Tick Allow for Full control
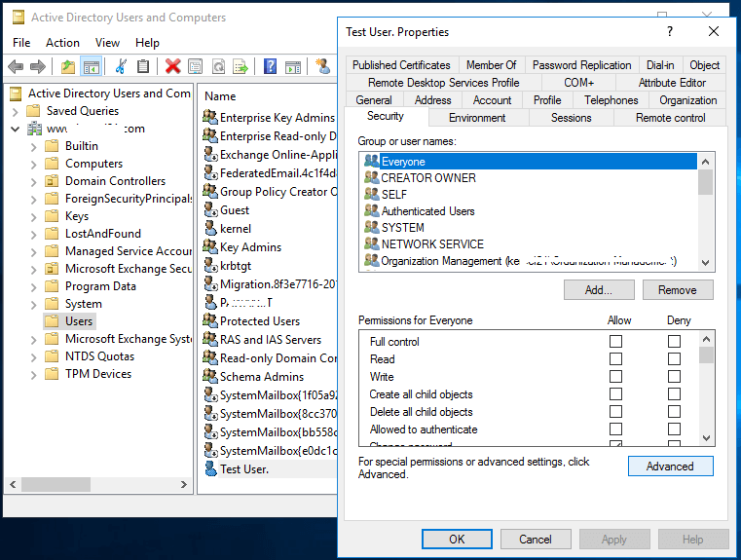Image resolution: width=741 pixels, height=560 pixels. (x=615, y=341)
